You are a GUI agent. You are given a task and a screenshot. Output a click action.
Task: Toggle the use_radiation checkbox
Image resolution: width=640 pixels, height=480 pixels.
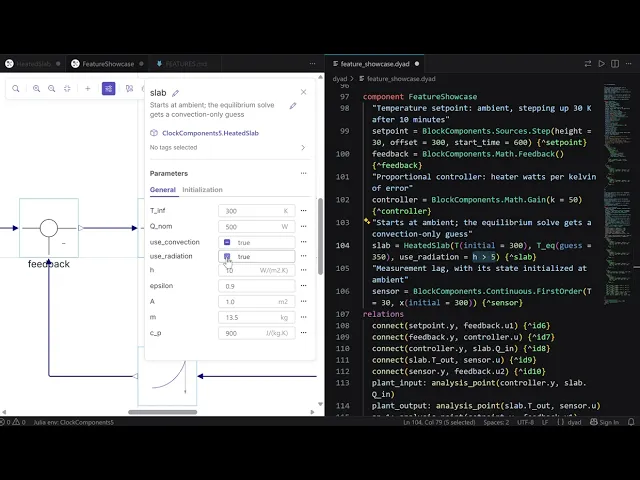pyautogui.click(x=227, y=256)
